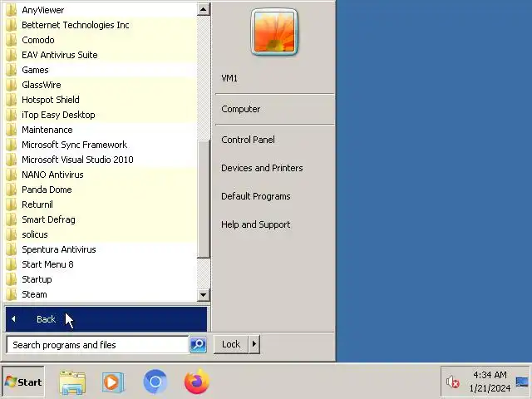532x399 pixels.
Task: Expand the solicus folder
Action: [101, 234]
